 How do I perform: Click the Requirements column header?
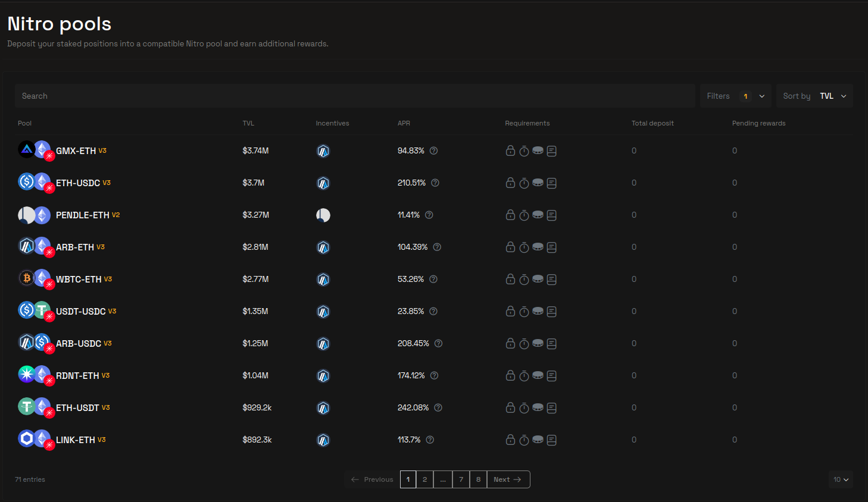coord(527,123)
